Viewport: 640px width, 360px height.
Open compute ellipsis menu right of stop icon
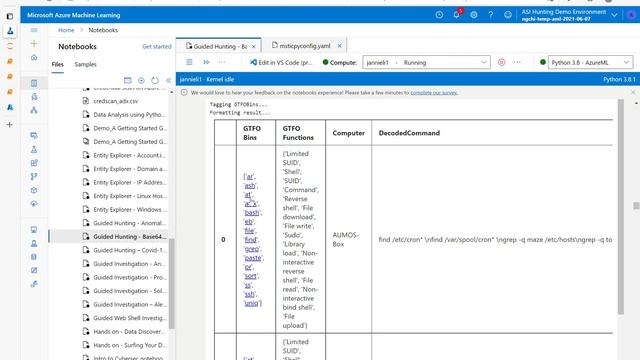pyautogui.click(x=517, y=62)
